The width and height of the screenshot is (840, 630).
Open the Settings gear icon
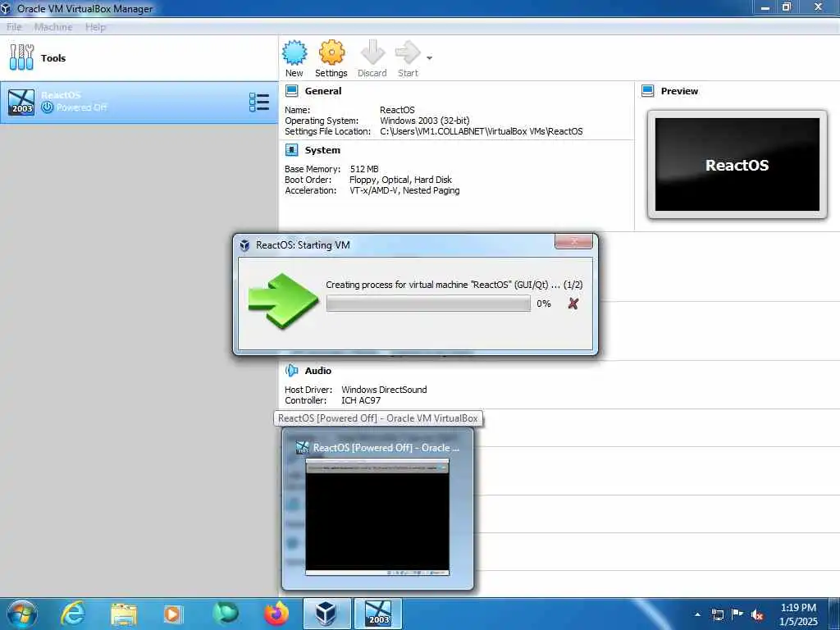(x=331, y=52)
